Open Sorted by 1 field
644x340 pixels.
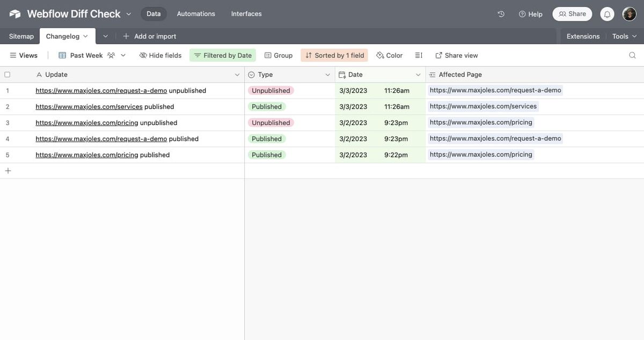[x=334, y=55]
